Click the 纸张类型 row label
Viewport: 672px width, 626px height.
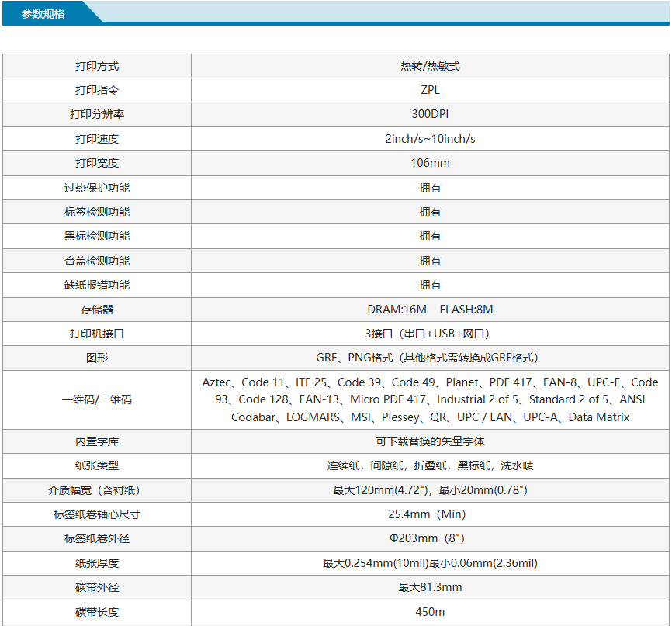click(x=97, y=465)
